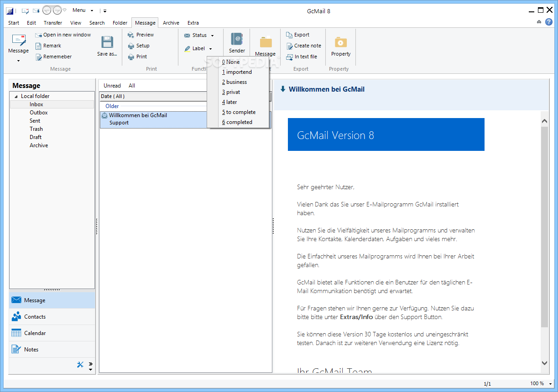Image resolution: width=558 pixels, height=392 pixels.
Task: Open the Label dropdown in ribbon
Action: (198, 48)
